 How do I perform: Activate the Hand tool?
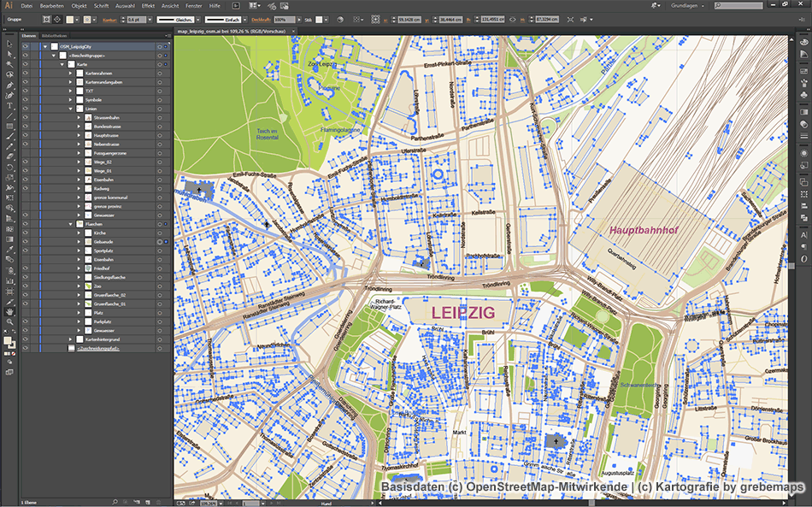tap(10, 311)
